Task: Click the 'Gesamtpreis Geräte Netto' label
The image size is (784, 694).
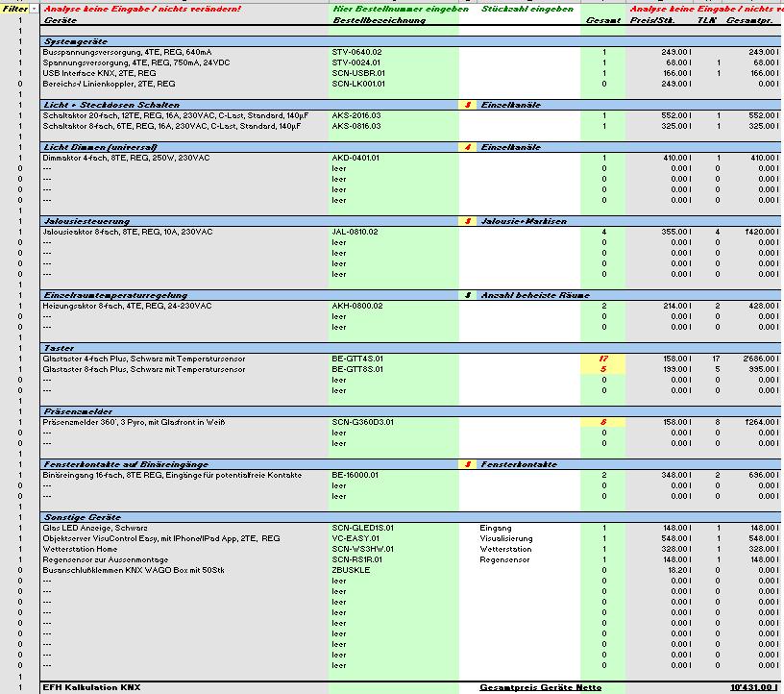Action: pos(540,687)
